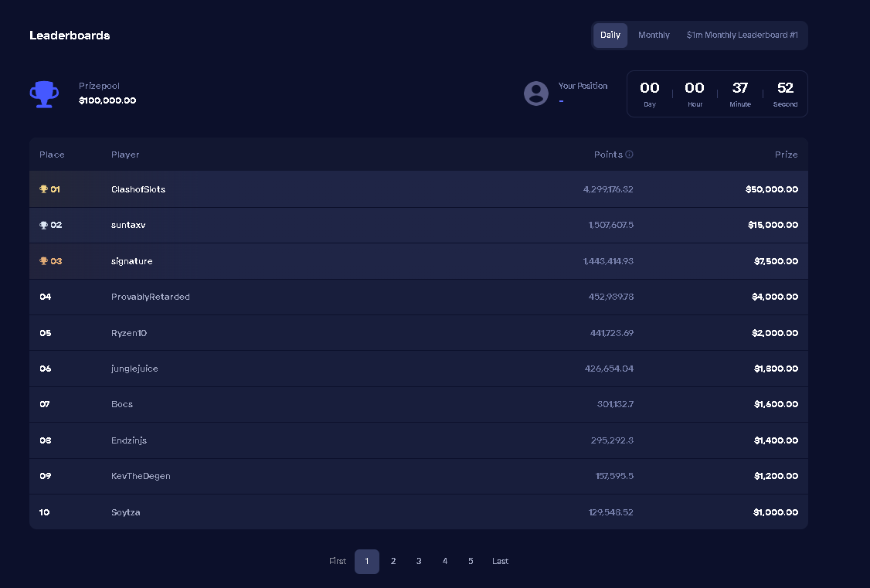Click the points value 295,292.3

612,440
